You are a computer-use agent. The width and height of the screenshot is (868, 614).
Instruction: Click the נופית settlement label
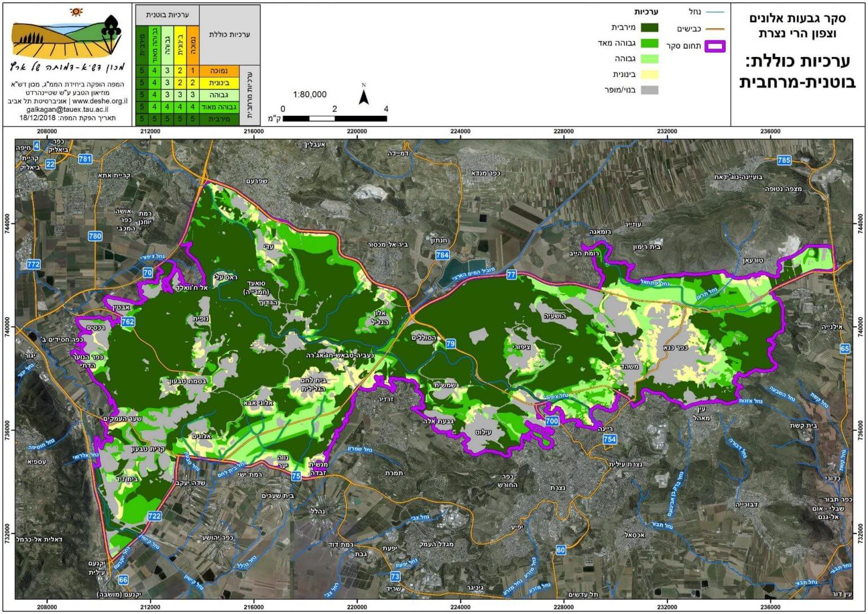(202, 318)
